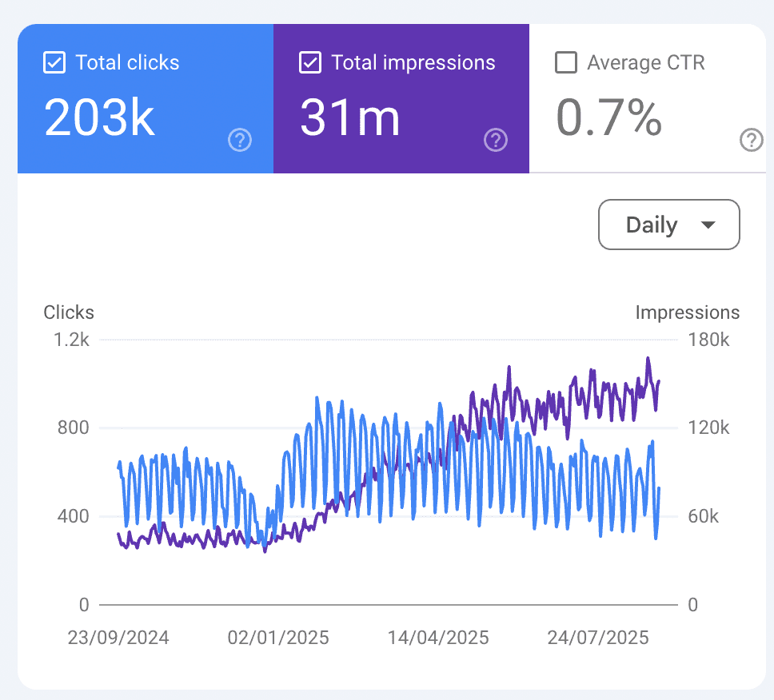The width and height of the screenshot is (774, 700).
Task: Uncheck the Total clicks checkbox
Action: [x=54, y=63]
